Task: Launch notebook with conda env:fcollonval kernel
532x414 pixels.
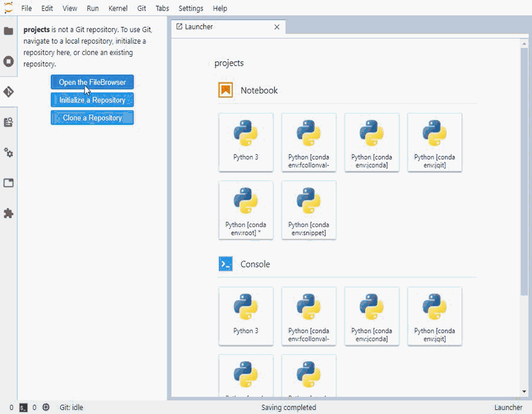Action: tap(309, 142)
